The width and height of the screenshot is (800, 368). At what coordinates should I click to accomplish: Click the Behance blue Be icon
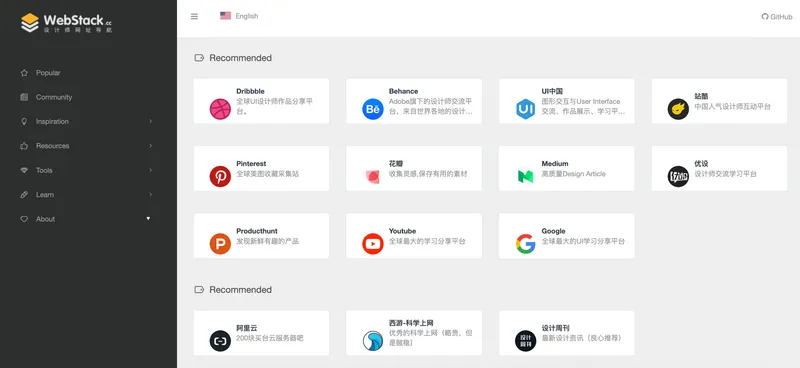pyautogui.click(x=373, y=109)
